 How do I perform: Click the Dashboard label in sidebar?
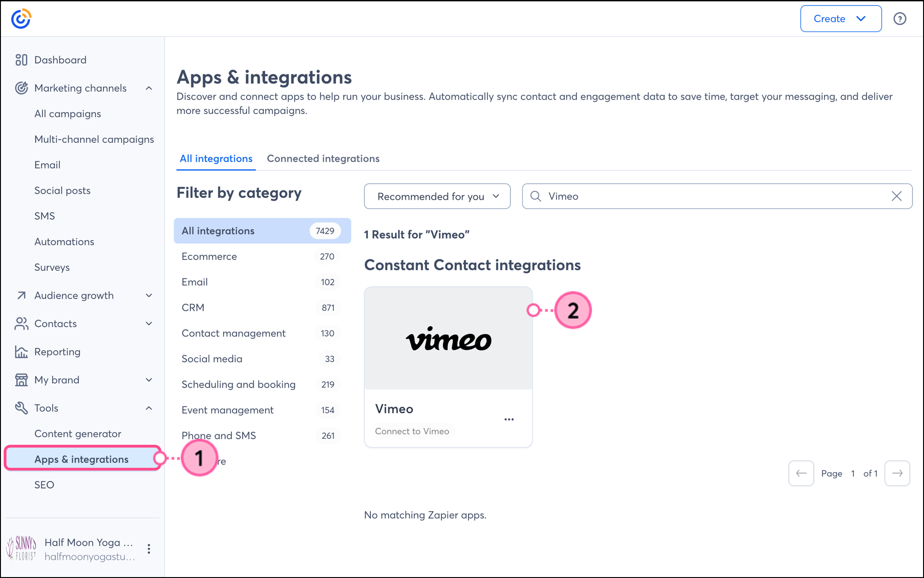(60, 60)
